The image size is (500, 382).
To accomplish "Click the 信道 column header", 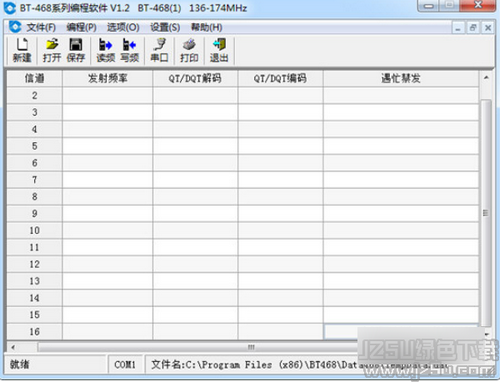I will 34,78.
